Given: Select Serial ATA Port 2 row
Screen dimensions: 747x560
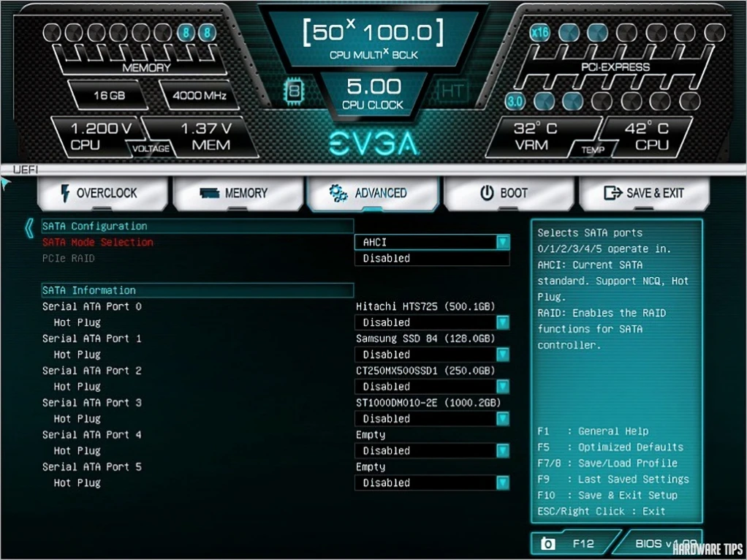Looking at the screenshot, I should pos(92,371).
